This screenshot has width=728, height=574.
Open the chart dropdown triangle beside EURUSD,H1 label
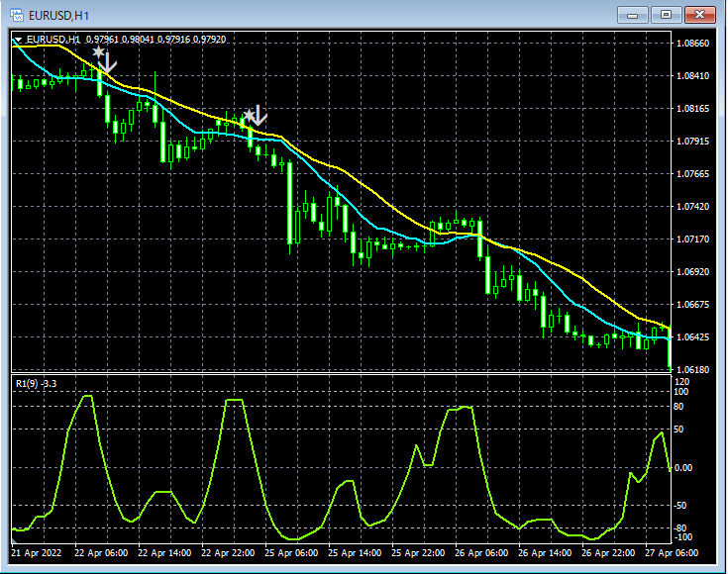(x=18, y=40)
